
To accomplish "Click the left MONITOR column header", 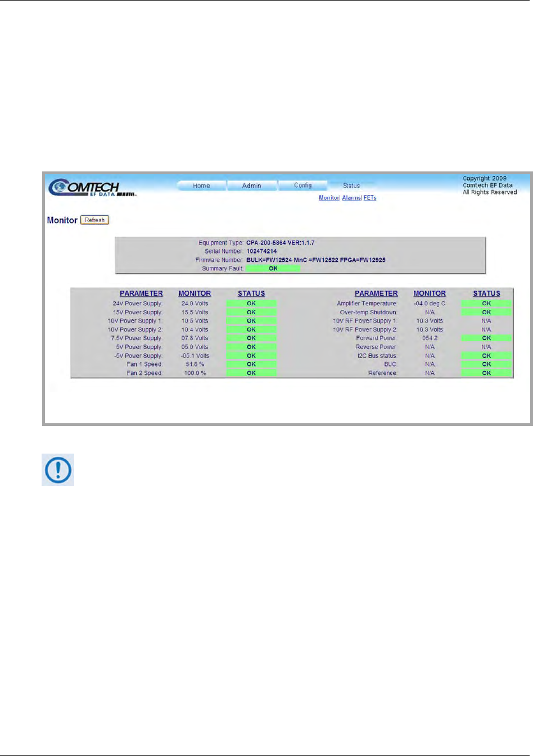I will 195,293.
